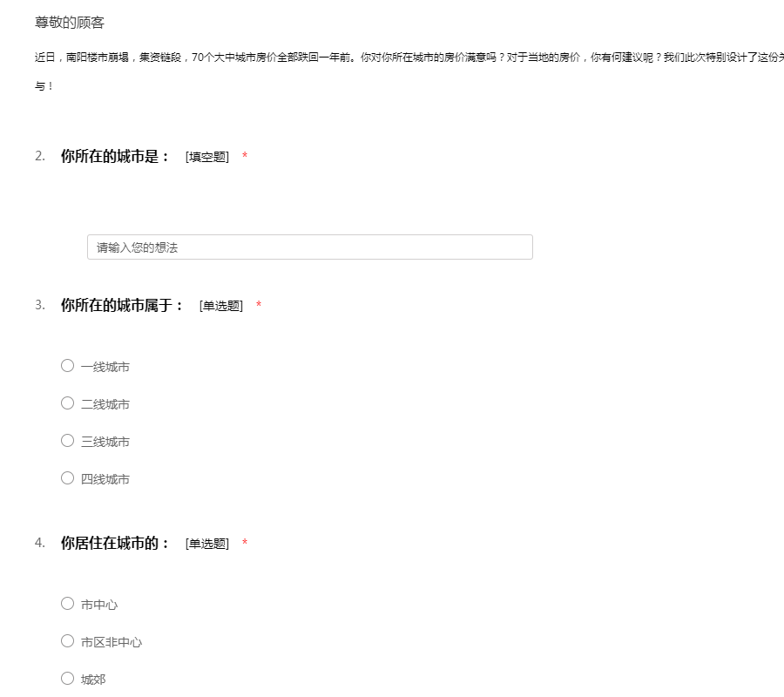Screen dimensions: 784x697
Task: Click the question number 3. label
Action: click(x=40, y=305)
